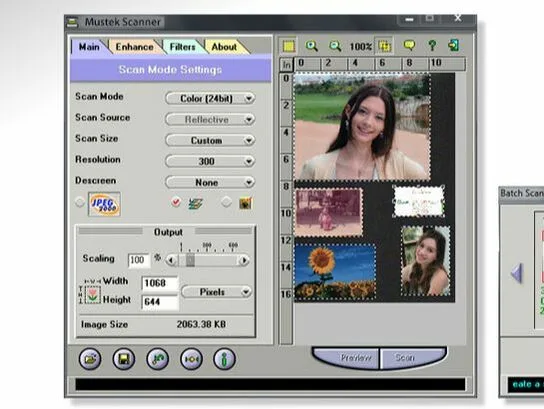Screen dimensions: 544x409
Task: Click the Scaling slider thumb
Action: click(x=190, y=260)
